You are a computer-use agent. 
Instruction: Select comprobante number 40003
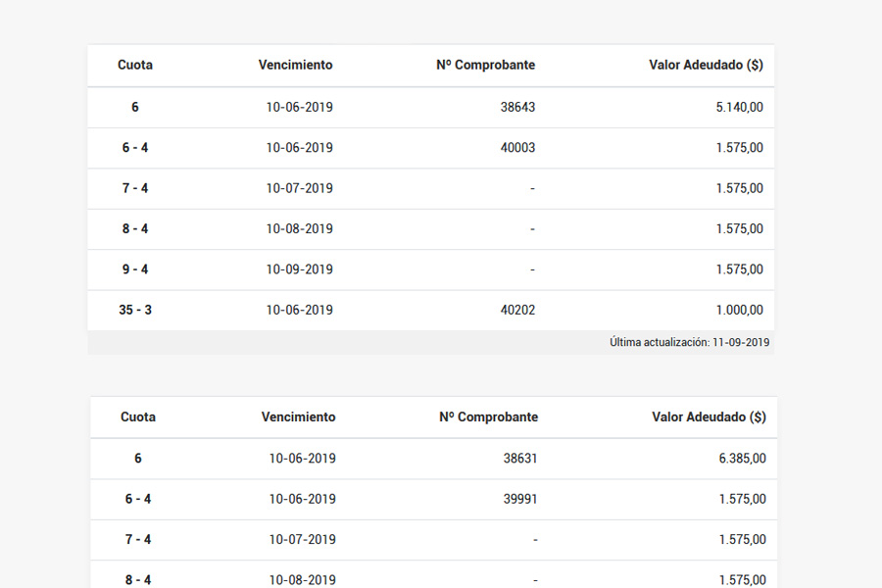[517, 148]
